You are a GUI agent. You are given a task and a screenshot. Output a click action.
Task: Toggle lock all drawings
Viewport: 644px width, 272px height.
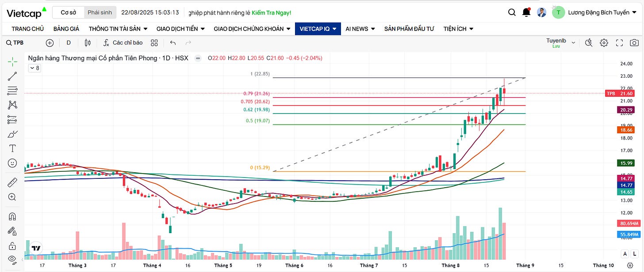tap(12, 246)
